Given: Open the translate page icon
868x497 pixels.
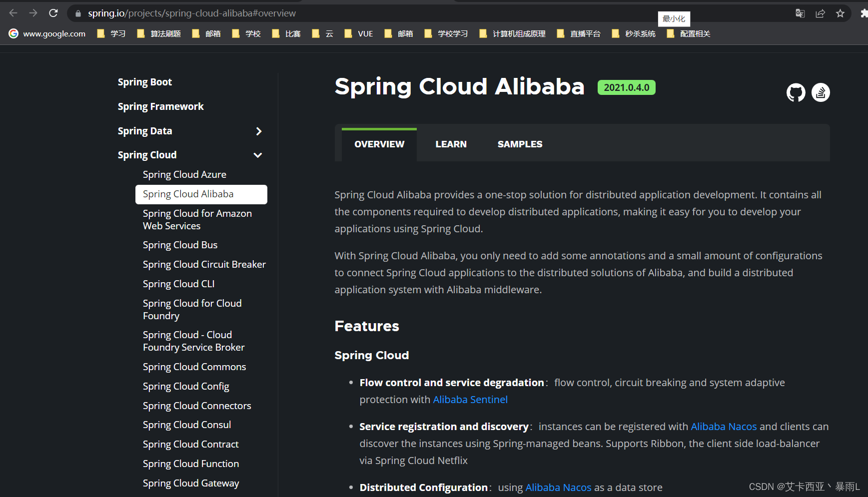Looking at the screenshot, I should 800,13.
